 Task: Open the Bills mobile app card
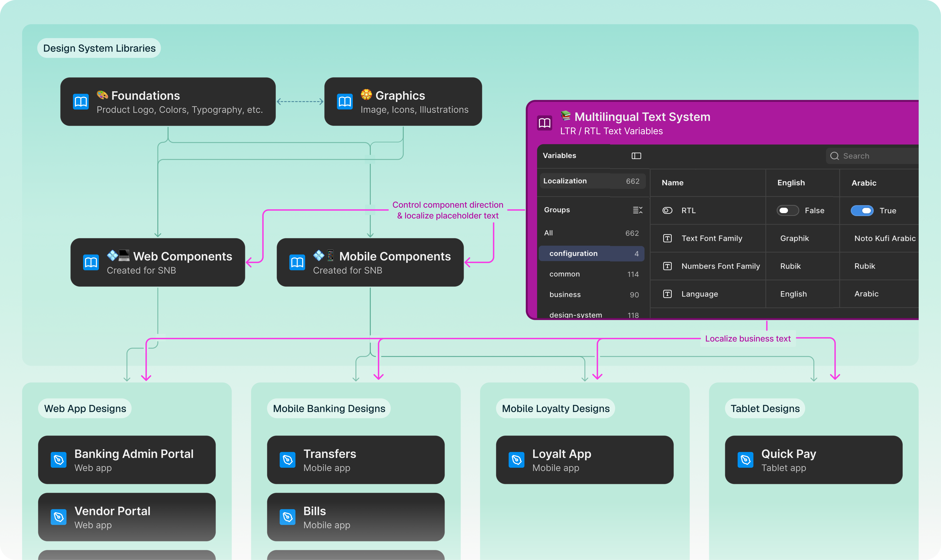356,517
